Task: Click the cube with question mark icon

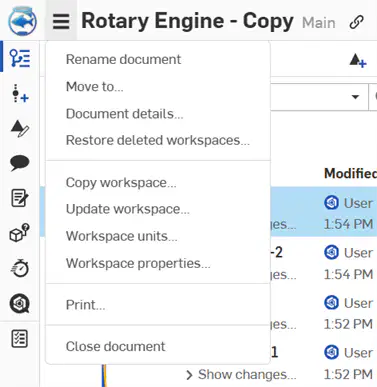Action: click(20, 233)
